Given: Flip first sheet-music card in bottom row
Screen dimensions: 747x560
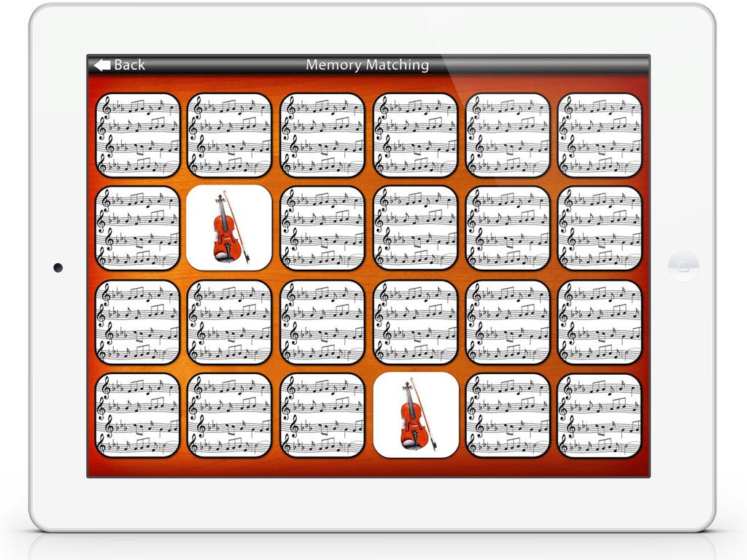Looking at the screenshot, I should pyautogui.click(x=138, y=415).
